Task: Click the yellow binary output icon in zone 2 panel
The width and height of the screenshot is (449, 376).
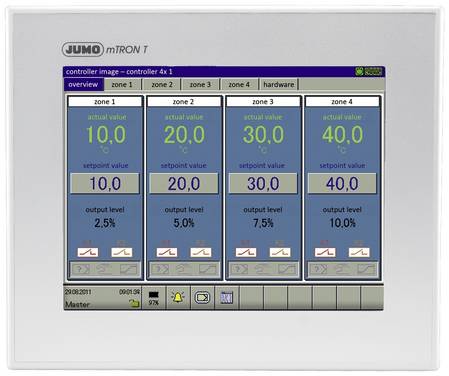Action: click(201, 252)
